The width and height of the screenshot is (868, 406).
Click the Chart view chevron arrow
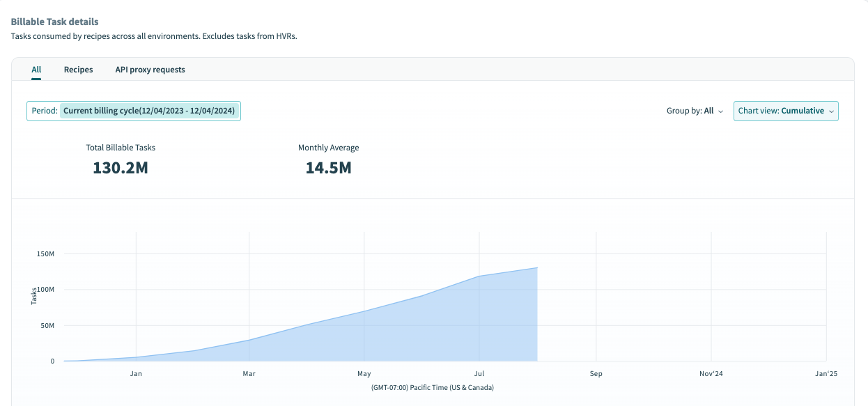pos(831,111)
